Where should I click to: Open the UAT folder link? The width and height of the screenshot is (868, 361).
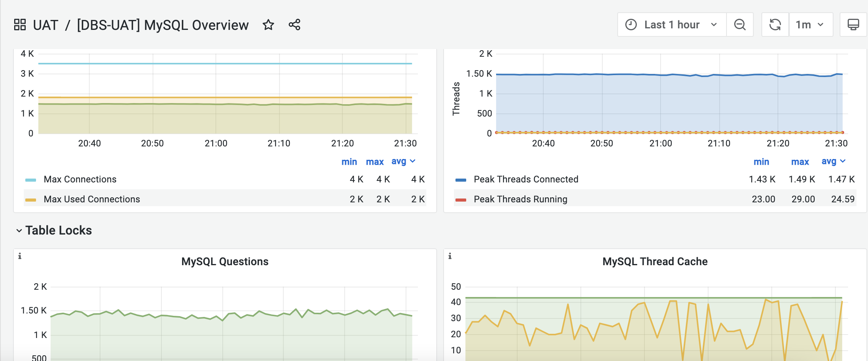[46, 25]
